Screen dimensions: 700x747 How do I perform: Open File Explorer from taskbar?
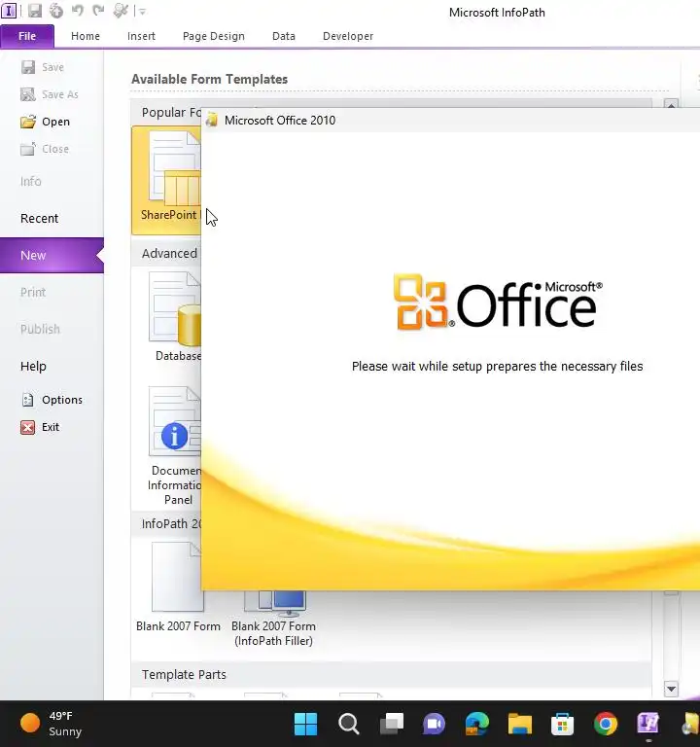pos(519,724)
